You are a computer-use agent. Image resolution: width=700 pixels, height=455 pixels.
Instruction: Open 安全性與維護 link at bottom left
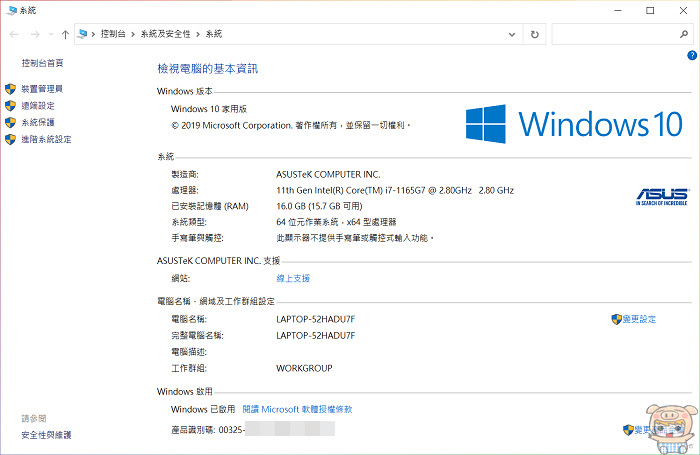(x=46, y=435)
